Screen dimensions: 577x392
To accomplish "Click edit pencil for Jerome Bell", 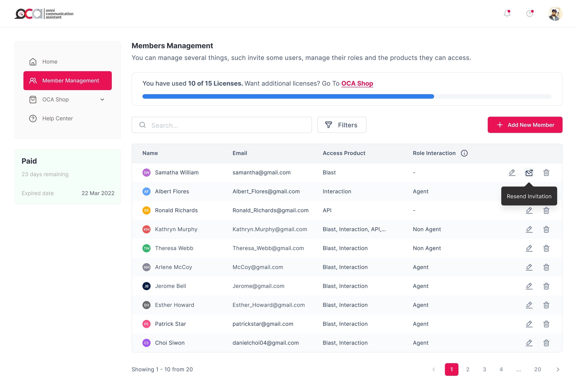I will click(x=529, y=286).
